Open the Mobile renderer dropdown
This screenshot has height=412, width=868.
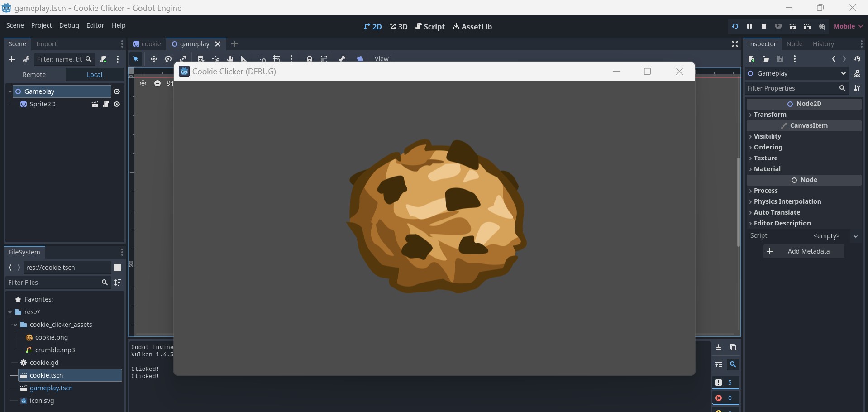coord(849,26)
